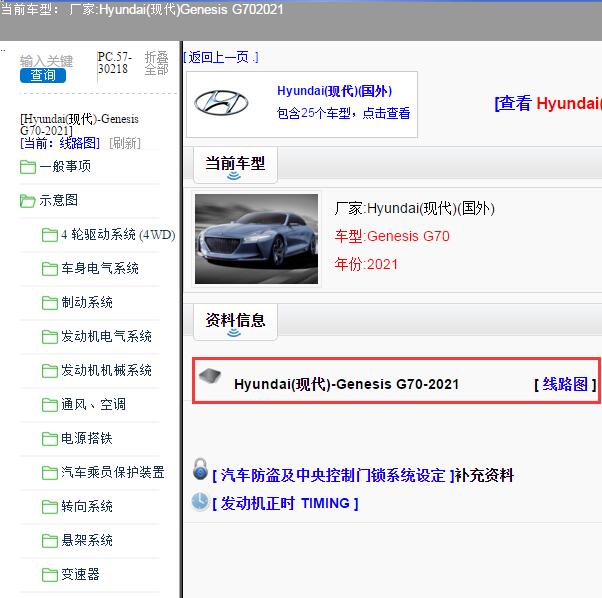Image resolution: width=602 pixels, height=598 pixels.
Task: Click the clock icon beside 发动机正时
Action: pos(200,501)
